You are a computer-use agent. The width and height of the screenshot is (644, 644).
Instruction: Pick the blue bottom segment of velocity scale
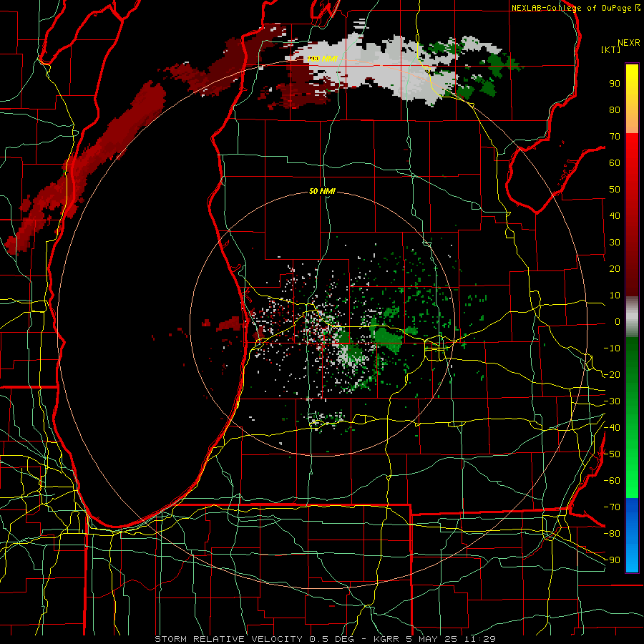632,535
